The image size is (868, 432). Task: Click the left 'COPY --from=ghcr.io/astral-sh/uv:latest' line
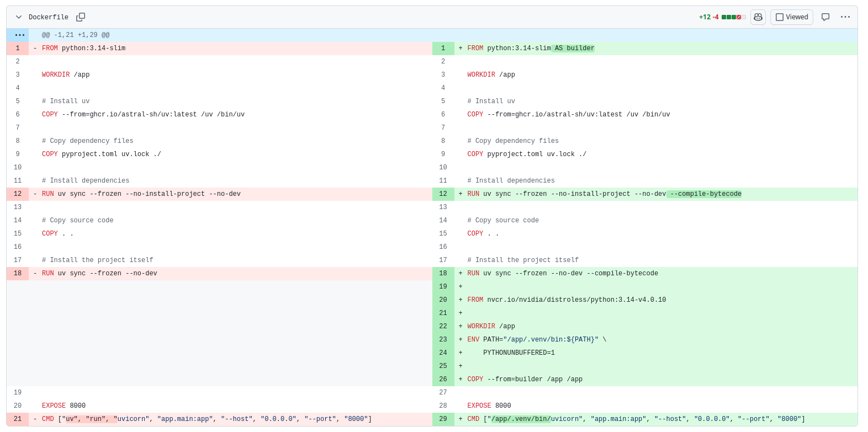pos(143,114)
